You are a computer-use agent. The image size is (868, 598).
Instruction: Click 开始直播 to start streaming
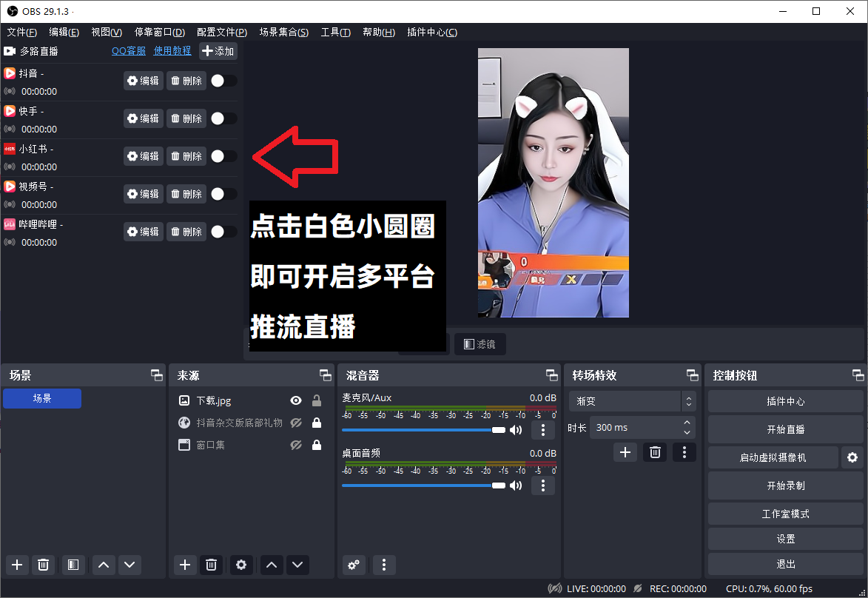(x=785, y=429)
